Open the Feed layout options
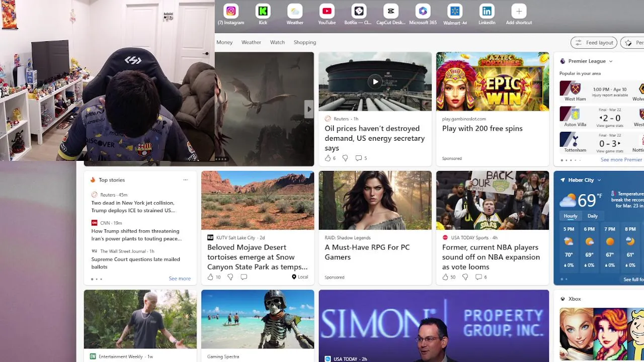The width and height of the screenshot is (644, 362). point(594,43)
